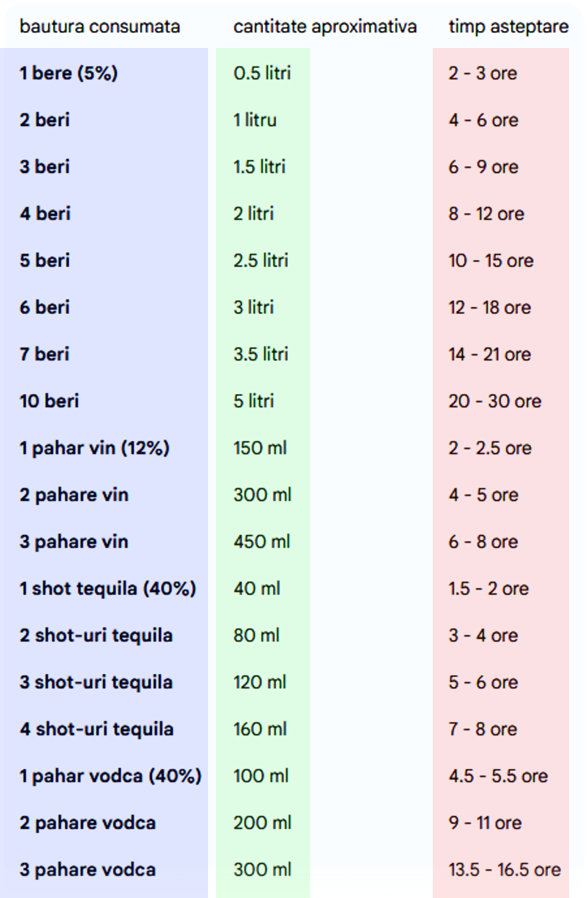Select '1 pahar vin (12%)' label
The height and width of the screenshot is (898, 588).
[x=94, y=448]
